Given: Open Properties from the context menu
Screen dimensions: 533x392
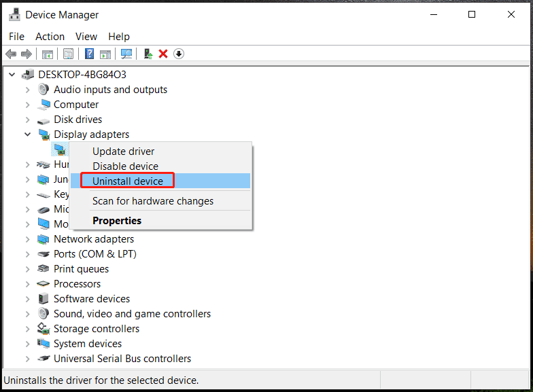Looking at the screenshot, I should [x=160, y=221].
